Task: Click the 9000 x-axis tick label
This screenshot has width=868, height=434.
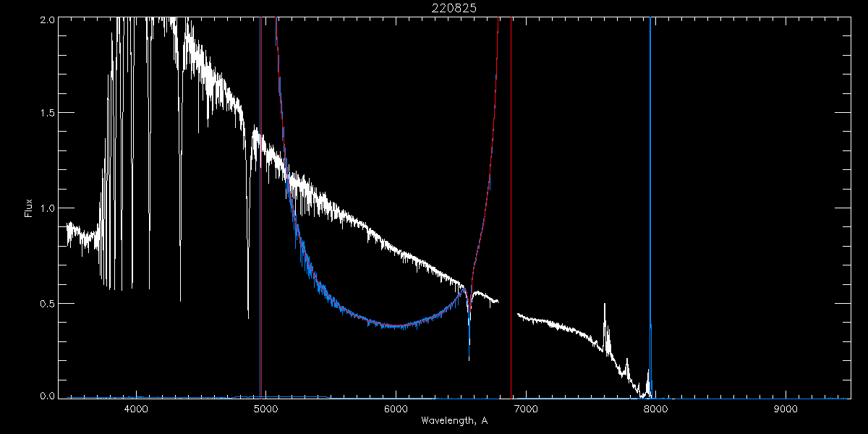Action: pos(786,409)
